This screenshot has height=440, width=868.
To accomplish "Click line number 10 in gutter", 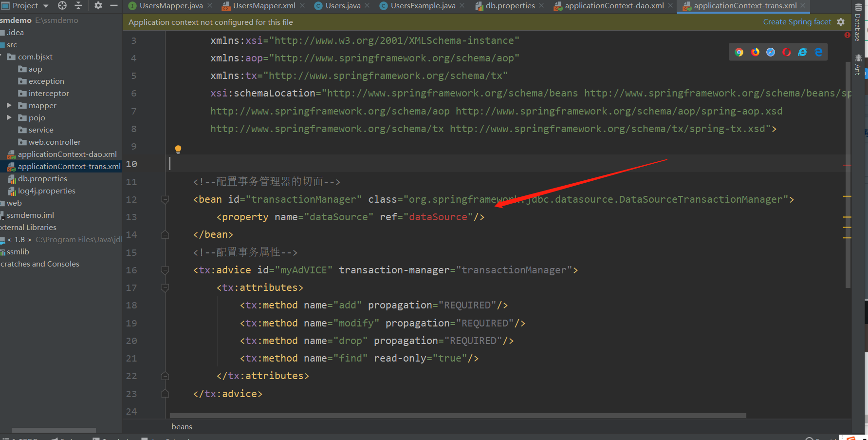I will (x=131, y=164).
